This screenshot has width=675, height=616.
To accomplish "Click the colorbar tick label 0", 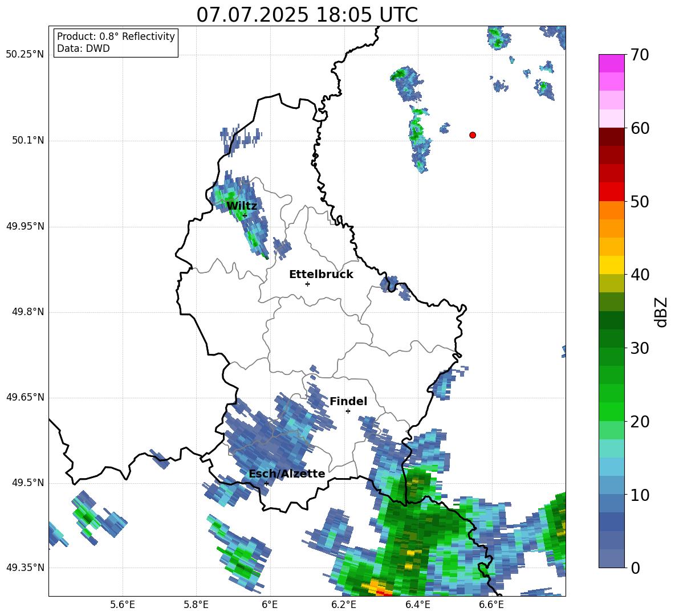I will pos(635,568).
